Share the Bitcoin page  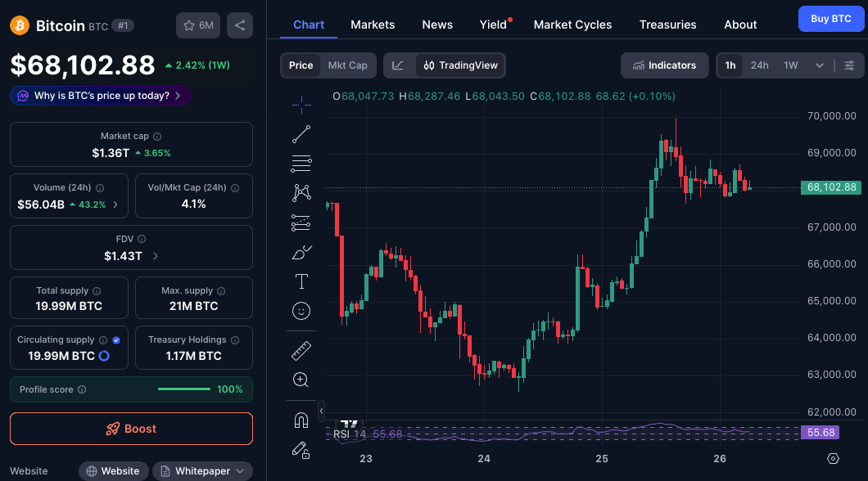240,25
